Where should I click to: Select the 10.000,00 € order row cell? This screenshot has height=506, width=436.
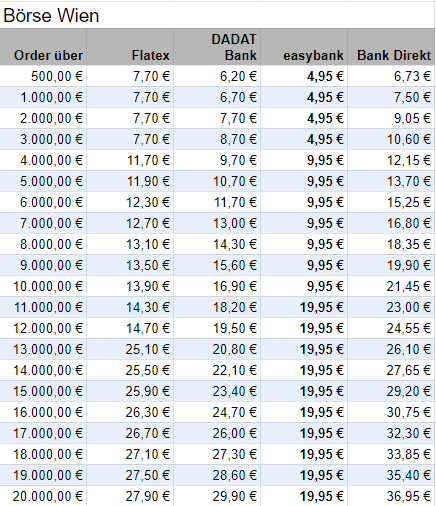pyautogui.click(x=43, y=286)
